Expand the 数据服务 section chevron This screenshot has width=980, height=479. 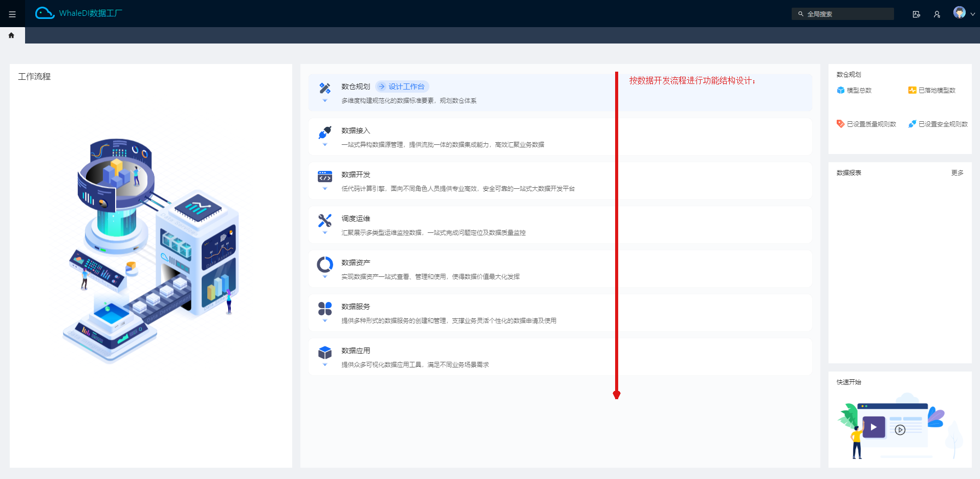point(325,321)
